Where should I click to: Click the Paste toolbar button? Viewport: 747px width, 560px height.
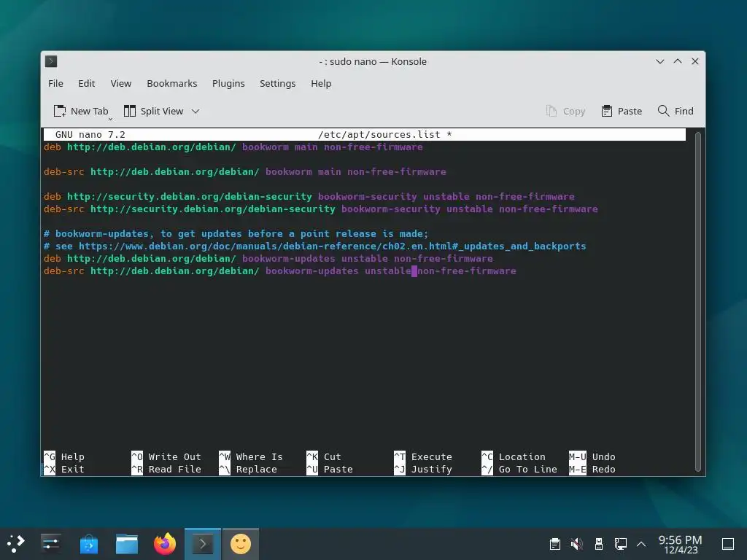pos(622,111)
